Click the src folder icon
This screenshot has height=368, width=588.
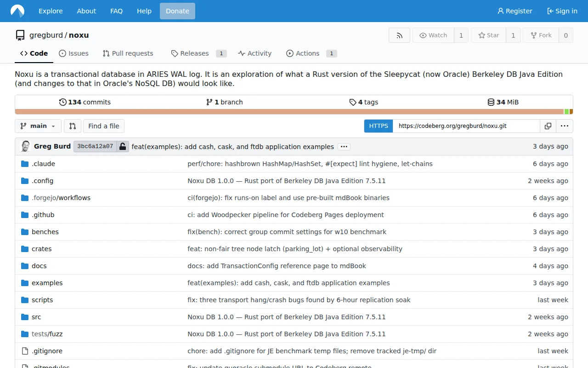tap(25, 317)
